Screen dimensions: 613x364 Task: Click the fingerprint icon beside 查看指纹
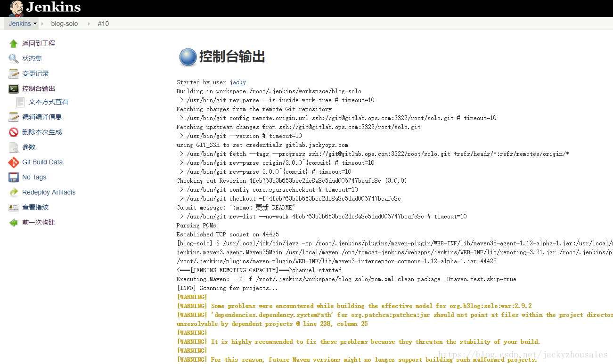[14, 207]
